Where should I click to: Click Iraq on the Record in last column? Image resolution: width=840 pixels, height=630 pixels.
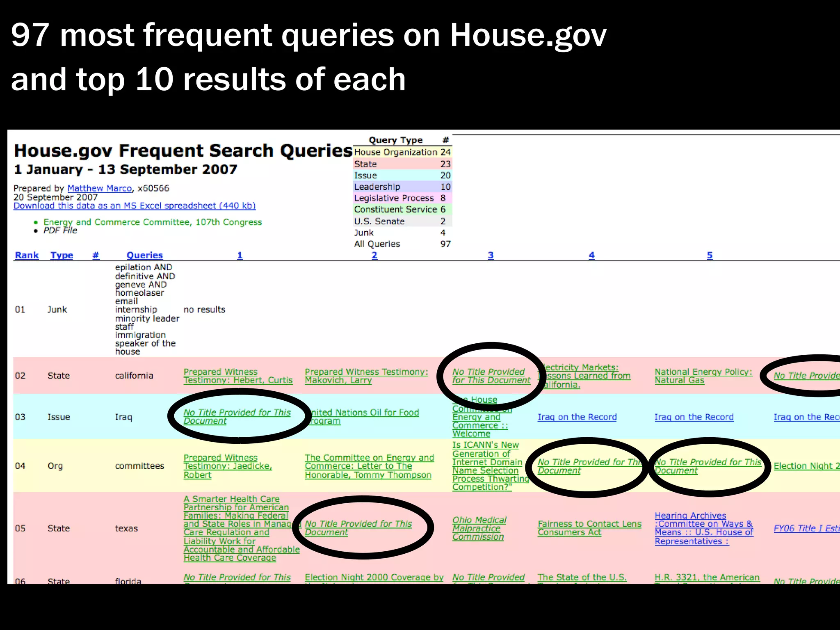(806, 417)
